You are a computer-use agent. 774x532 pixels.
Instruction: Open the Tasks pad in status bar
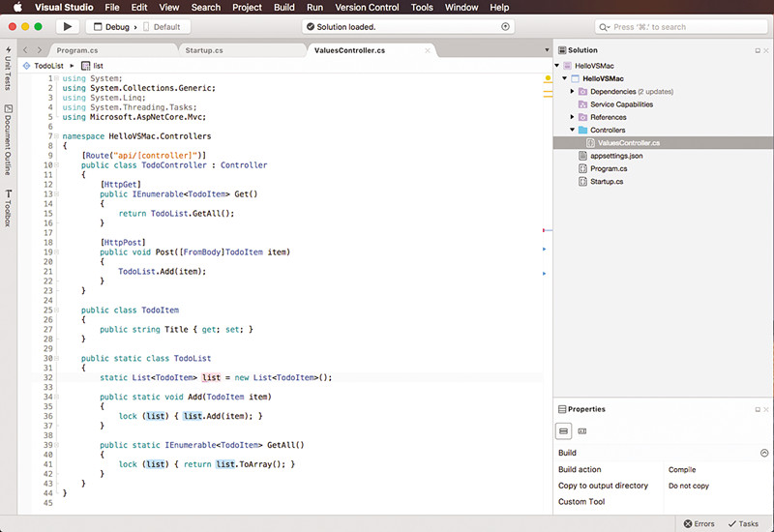[743, 523]
